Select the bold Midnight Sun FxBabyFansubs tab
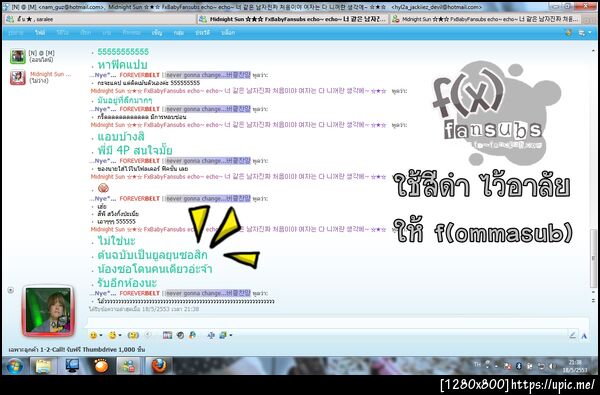Image resolution: width=600 pixels, height=395 pixels. (x=293, y=19)
